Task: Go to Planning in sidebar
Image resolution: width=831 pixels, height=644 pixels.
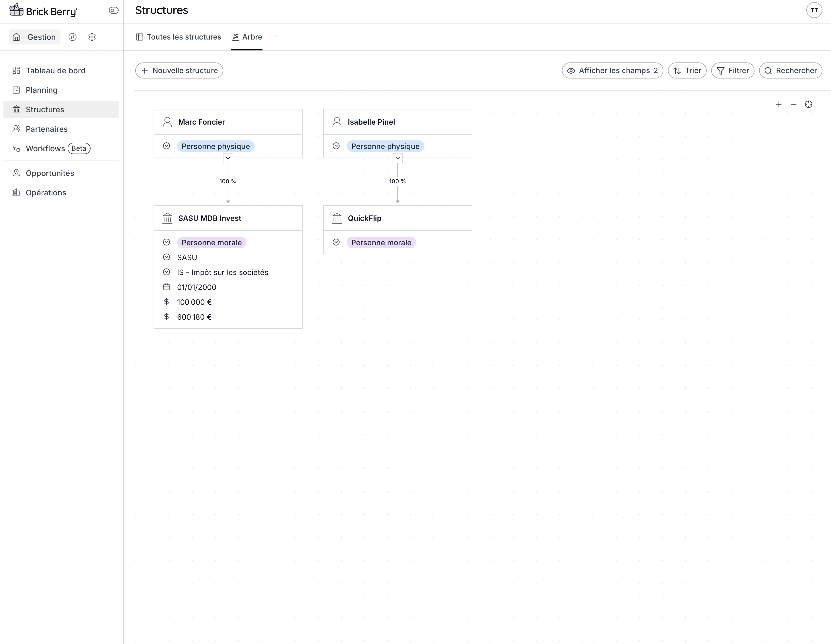Action: coord(61,90)
